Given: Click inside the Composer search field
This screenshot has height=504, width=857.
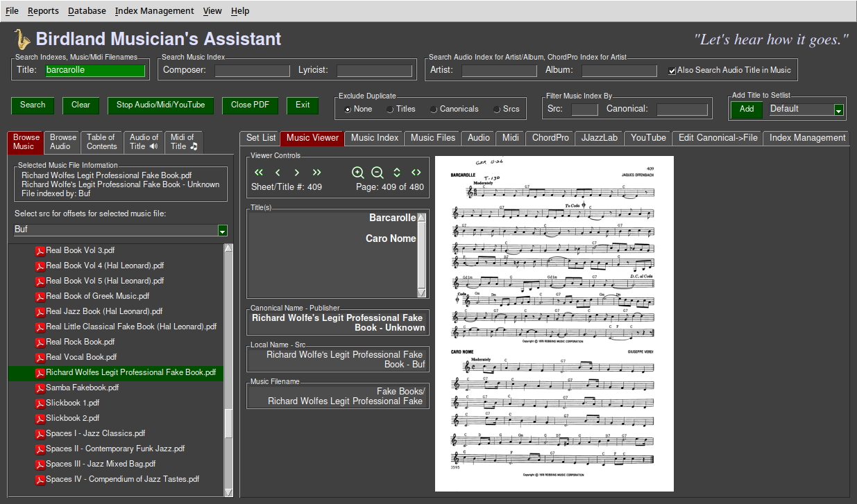Looking at the screenshot, I should (x=252, y=69).
